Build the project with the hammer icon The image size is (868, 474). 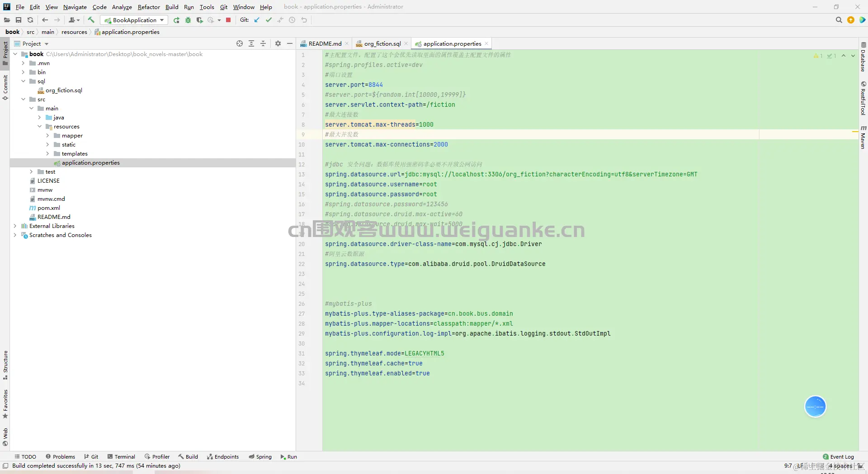(91, 20)
